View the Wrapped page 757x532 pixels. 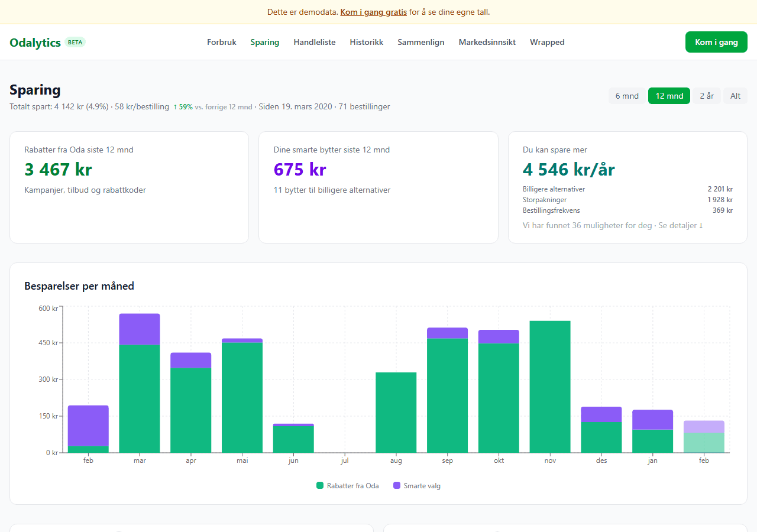(547, 43)
